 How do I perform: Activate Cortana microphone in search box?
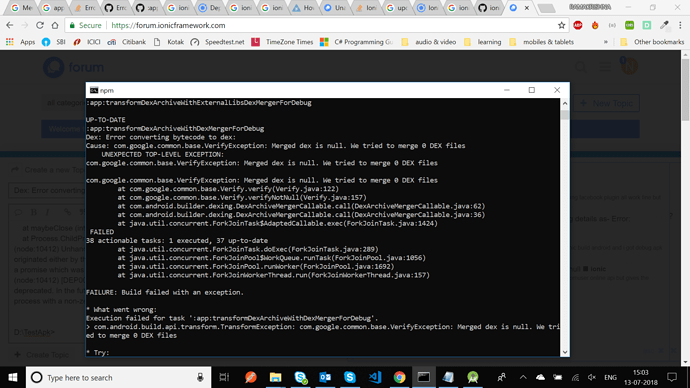(200, 377)
